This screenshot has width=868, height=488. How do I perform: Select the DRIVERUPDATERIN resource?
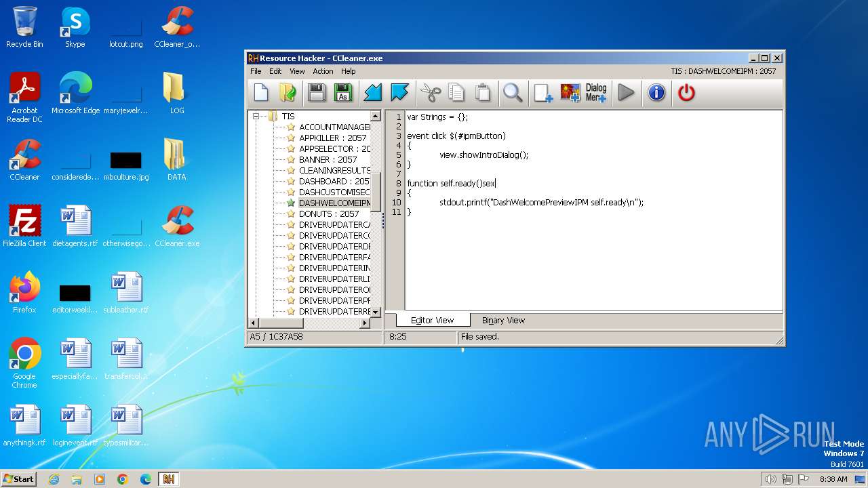click(x=334, y=268)
